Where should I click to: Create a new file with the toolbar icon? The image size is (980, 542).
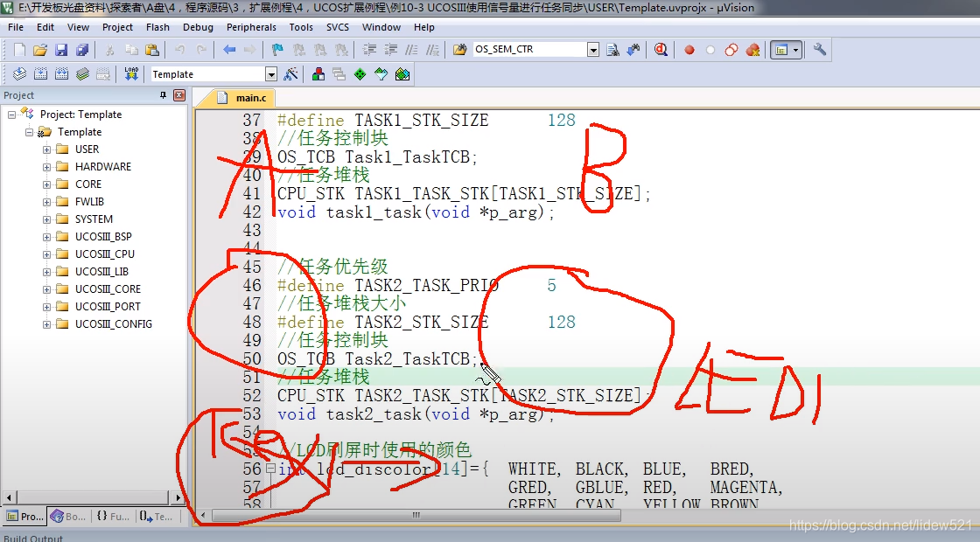19,50
